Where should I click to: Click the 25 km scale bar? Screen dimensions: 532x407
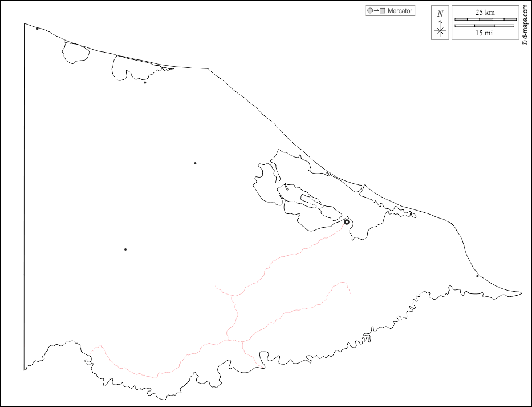click(485, 19)
